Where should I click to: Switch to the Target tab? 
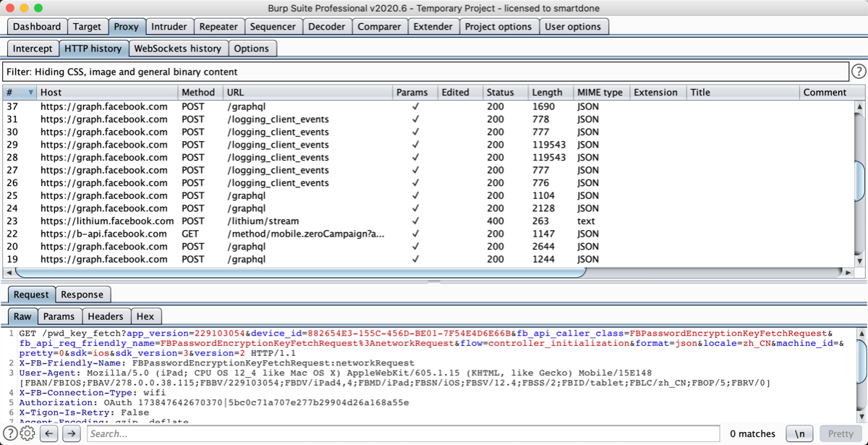(x=87, y=26)
